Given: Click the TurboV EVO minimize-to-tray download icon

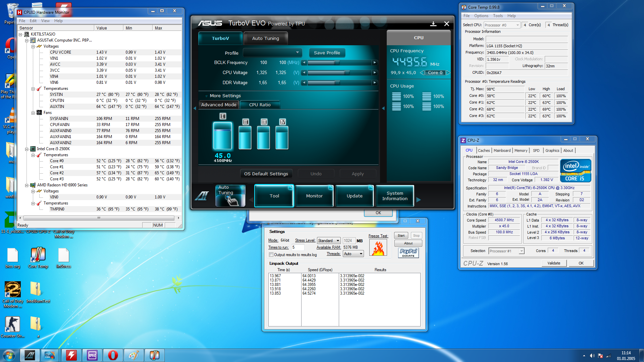Looking at the screenshot, I should 433,24.
